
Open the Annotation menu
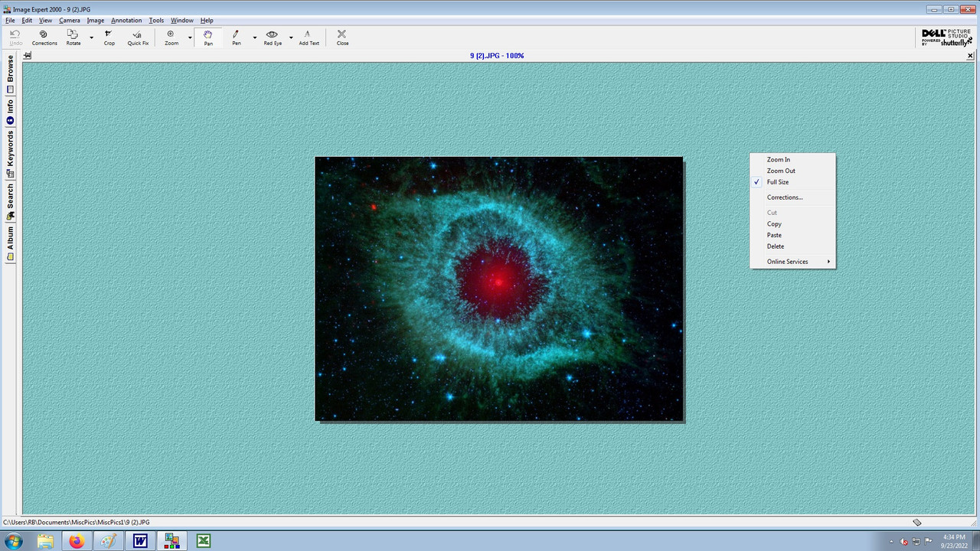point(126,21)
